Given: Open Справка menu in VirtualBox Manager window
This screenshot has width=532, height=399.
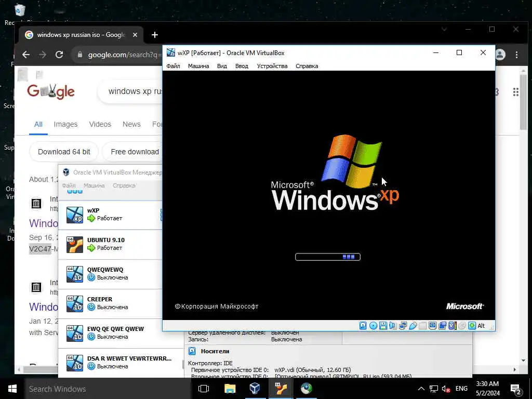Looking at the screenshot, I should click(124, 185).
